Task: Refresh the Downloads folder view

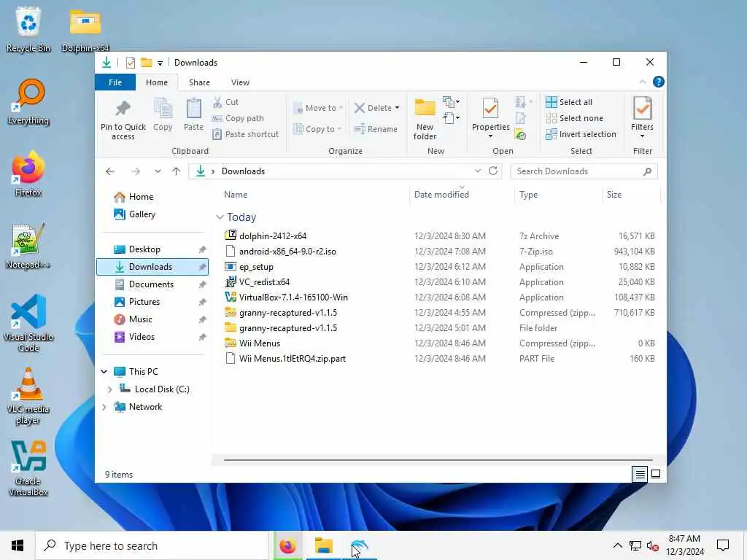Action: tap(493, 171)
